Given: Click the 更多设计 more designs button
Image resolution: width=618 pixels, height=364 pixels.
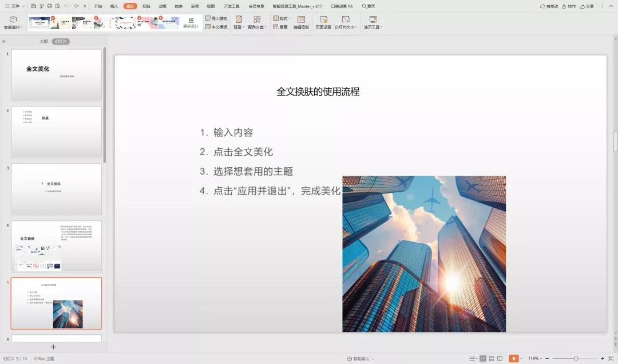Looking at the screenshot, I should click(191, 22).
